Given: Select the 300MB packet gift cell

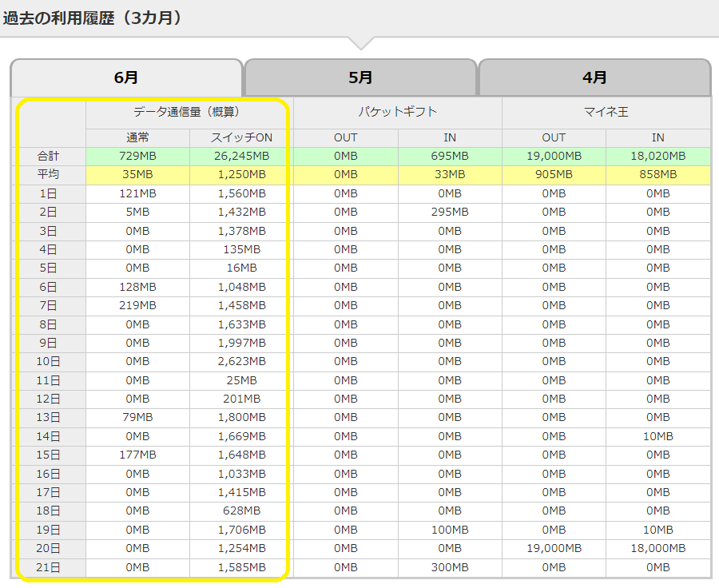Looking at the screenshot, I should pyautogui.click(x=450, y=568).
